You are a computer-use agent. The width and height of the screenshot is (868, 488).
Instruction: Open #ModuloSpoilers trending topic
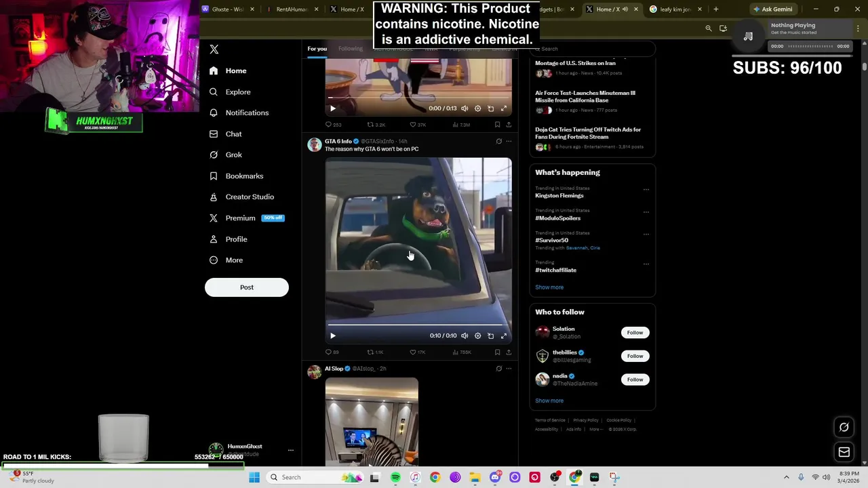click(557, 218)
